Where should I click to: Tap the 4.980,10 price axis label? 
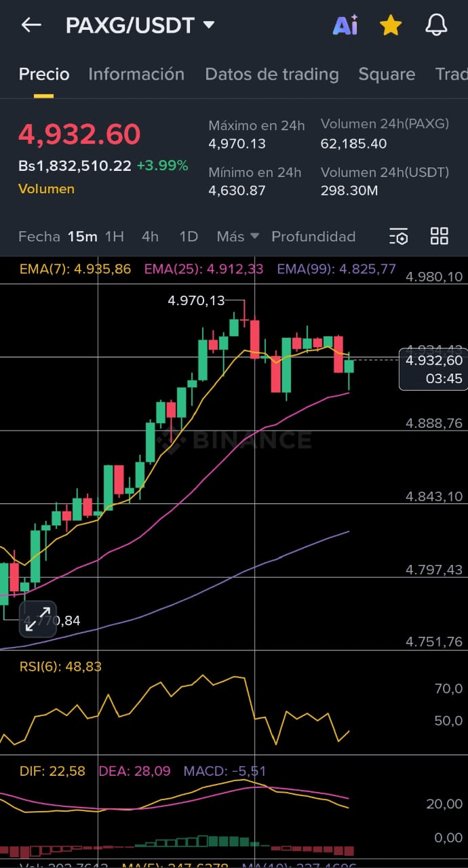point(434,276)
